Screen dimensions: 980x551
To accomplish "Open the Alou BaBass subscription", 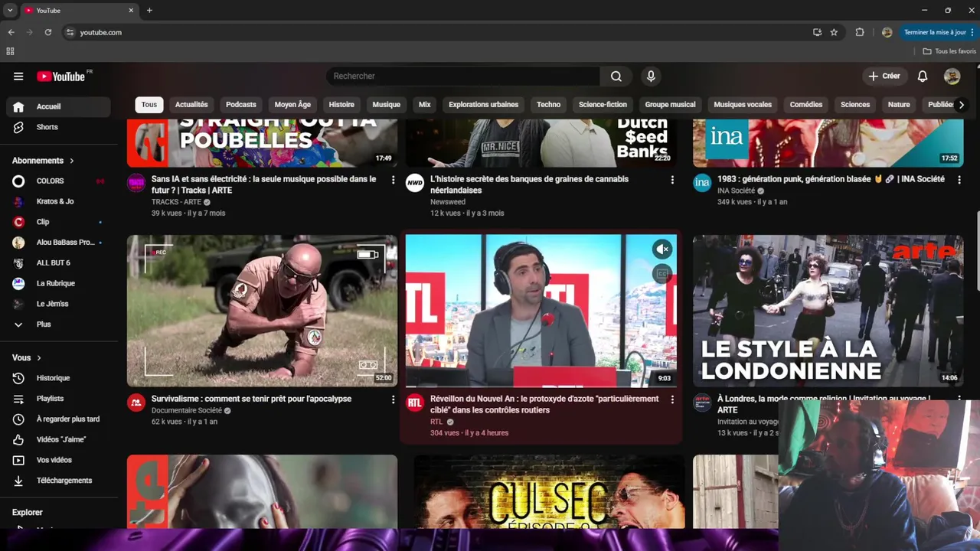I will click(x=58, y=243).
